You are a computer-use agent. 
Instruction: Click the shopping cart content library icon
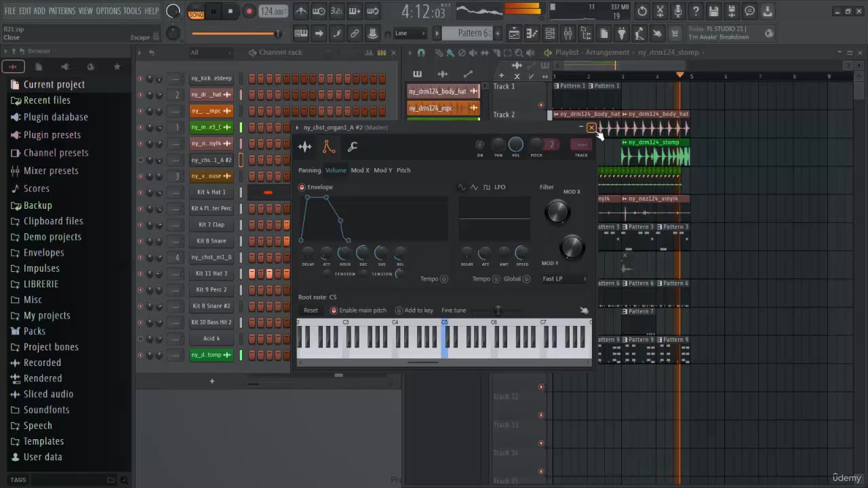675,33
